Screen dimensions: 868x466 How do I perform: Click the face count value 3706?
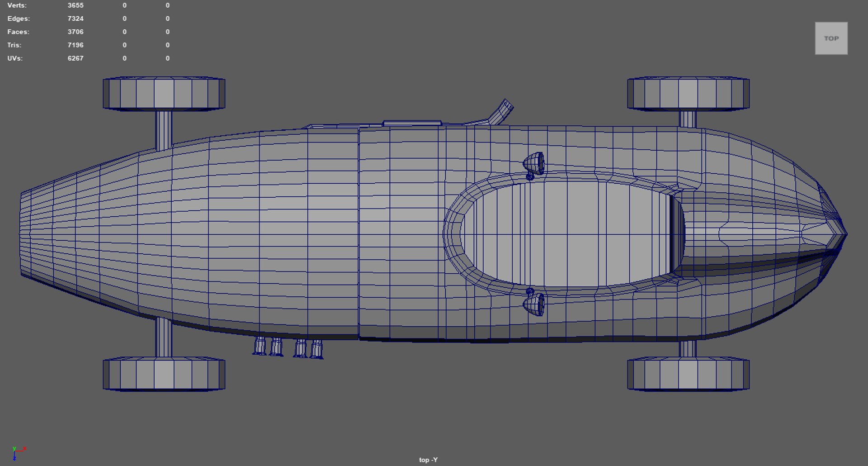pyautogui.click(x=75, y=32)
